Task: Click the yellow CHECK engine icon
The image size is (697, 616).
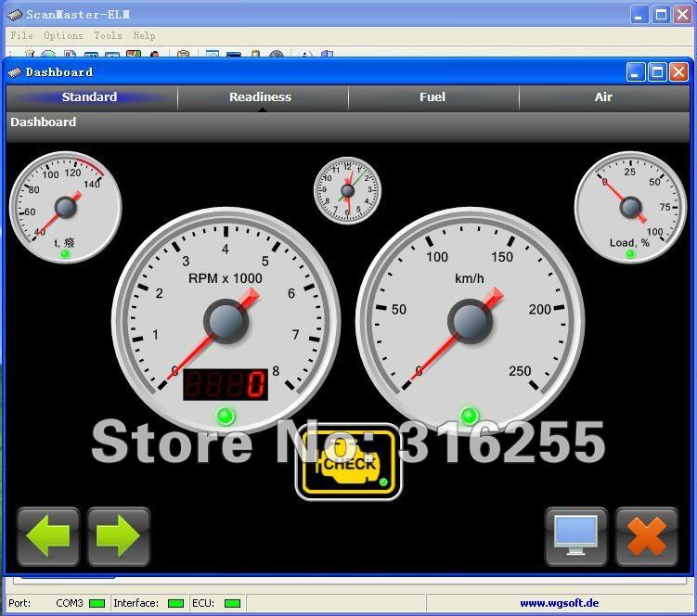Action: tap(349, 462)
